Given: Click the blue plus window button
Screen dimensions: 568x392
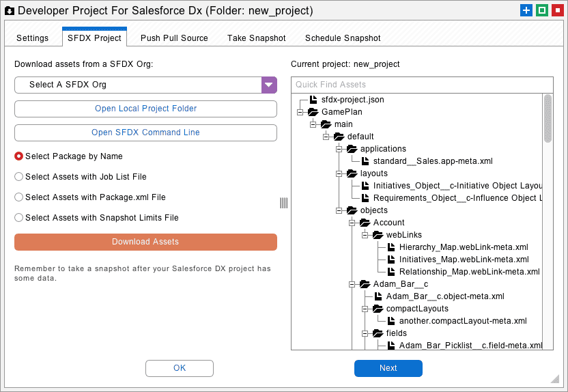Looking at the screenshot, I should (x=526, y=10).
